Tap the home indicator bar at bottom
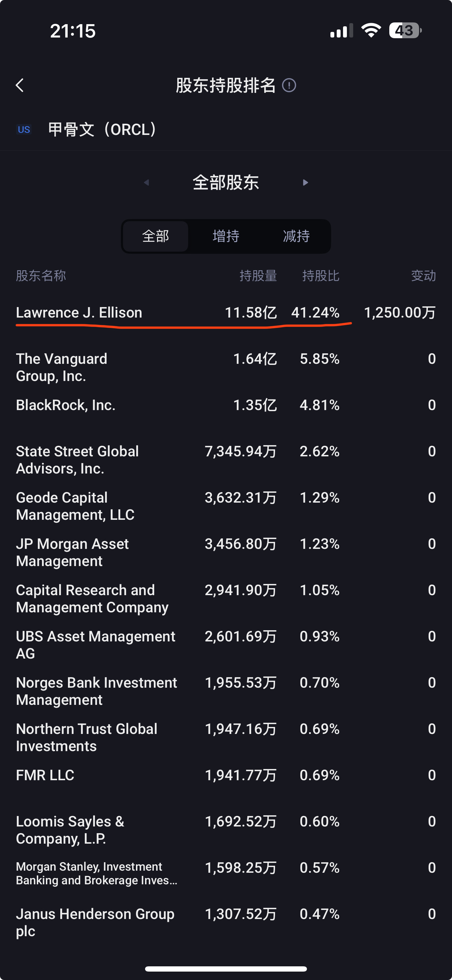This screenshot has height=980, width=452. (226, 969)
